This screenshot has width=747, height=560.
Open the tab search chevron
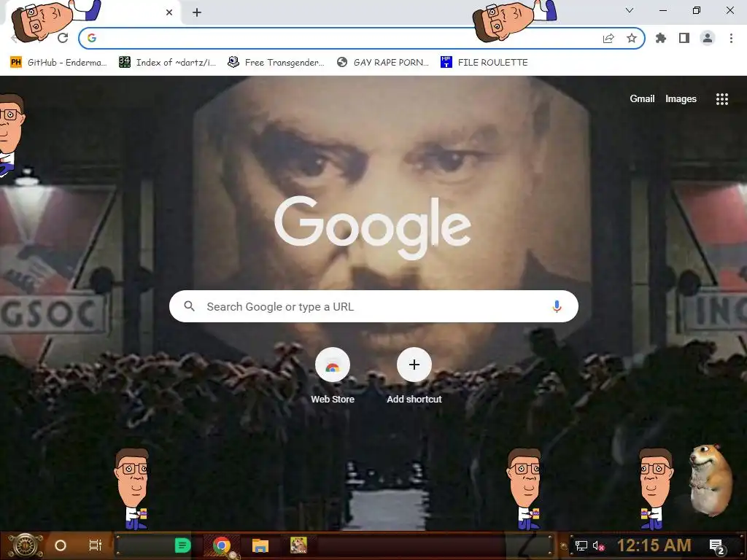pyautogui.click(x=630, y=10)
